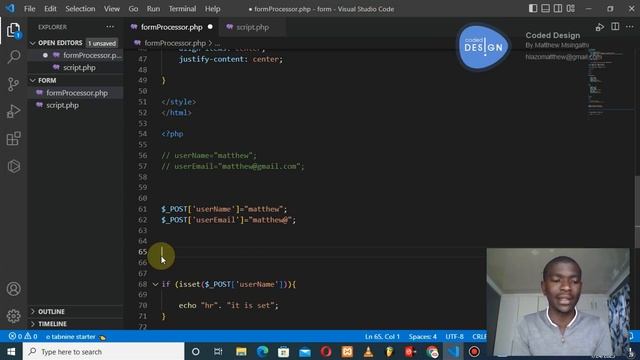Image resolution: width=640 pixels, height=360 pixels.
Task: Toggle the Primary Side Bar layout icon
Action: [x=533, y=9]
